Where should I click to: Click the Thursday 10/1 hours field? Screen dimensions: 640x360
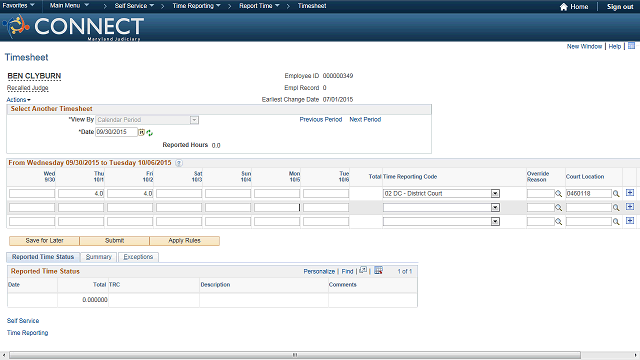coord(81,193)
